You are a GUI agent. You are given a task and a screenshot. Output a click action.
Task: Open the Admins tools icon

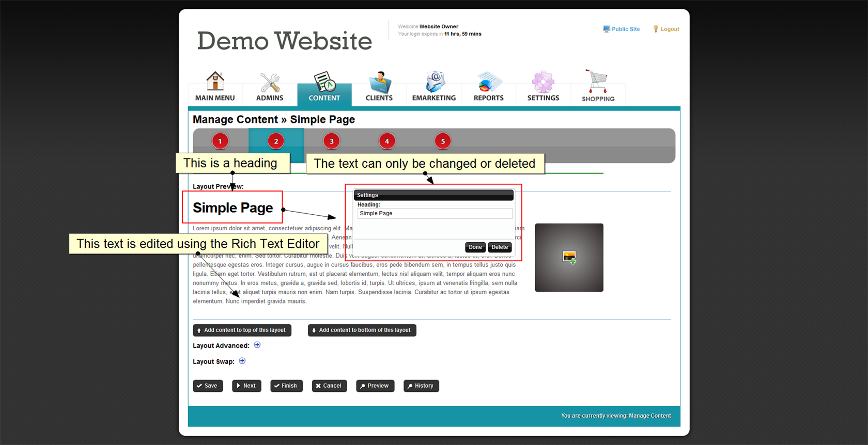coord(270,83)
